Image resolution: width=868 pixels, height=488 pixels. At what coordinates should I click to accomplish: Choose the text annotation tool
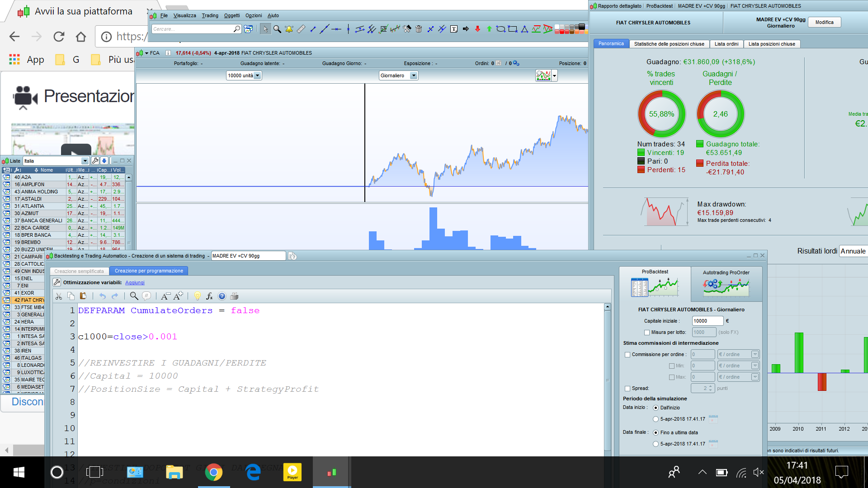pos(454,29)
